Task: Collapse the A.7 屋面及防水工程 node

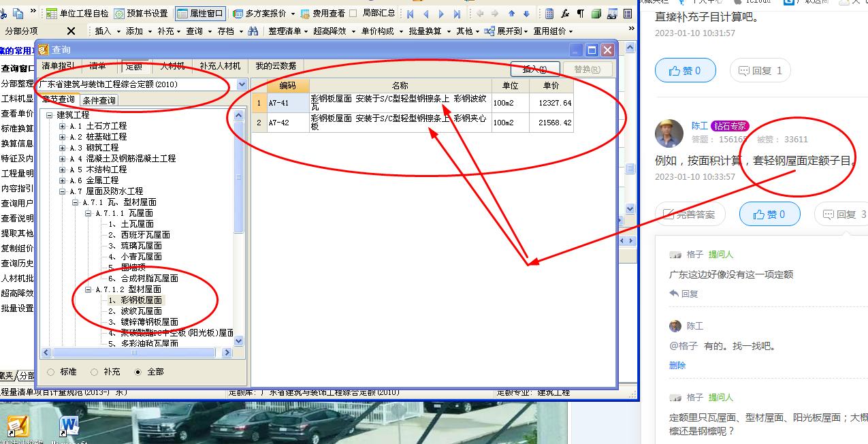Action: (63, 191)
